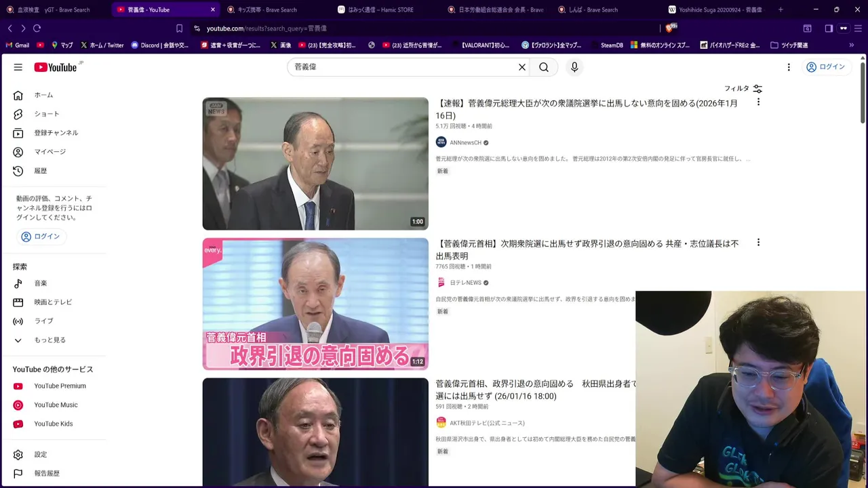Open the ANNnewsCH video thumbnail
The image size is (868, 488).
315,164
